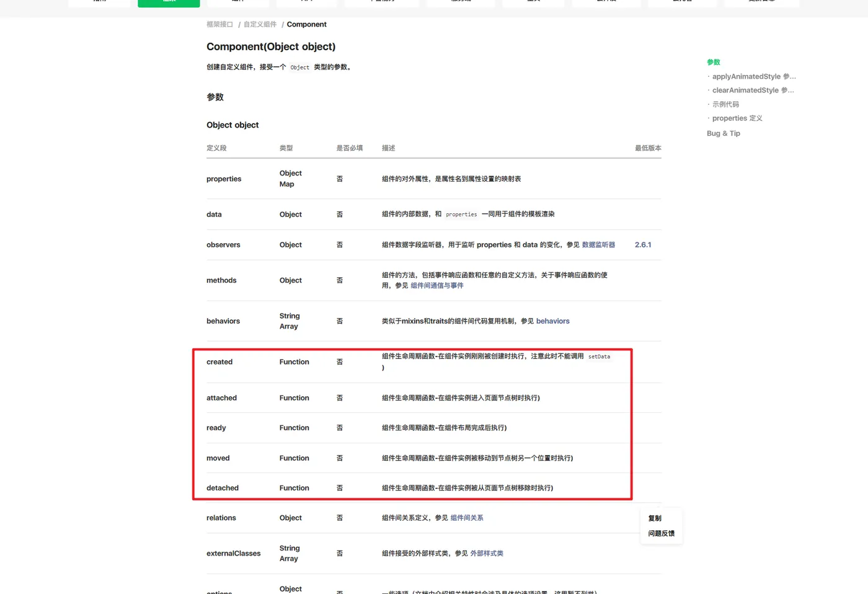Click the Object object subheading
868x594 pixels.
(x=232, y=125)
